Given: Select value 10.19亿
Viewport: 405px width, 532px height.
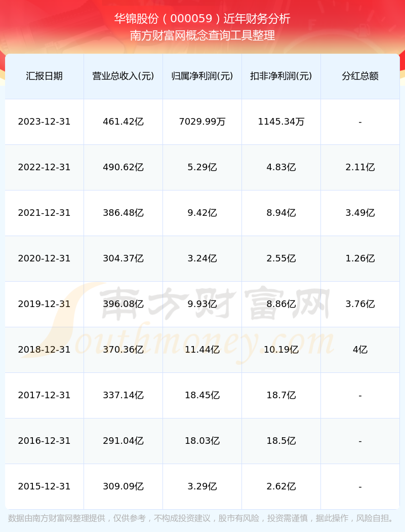Looking at the screenshot, I should click(281, 350).
